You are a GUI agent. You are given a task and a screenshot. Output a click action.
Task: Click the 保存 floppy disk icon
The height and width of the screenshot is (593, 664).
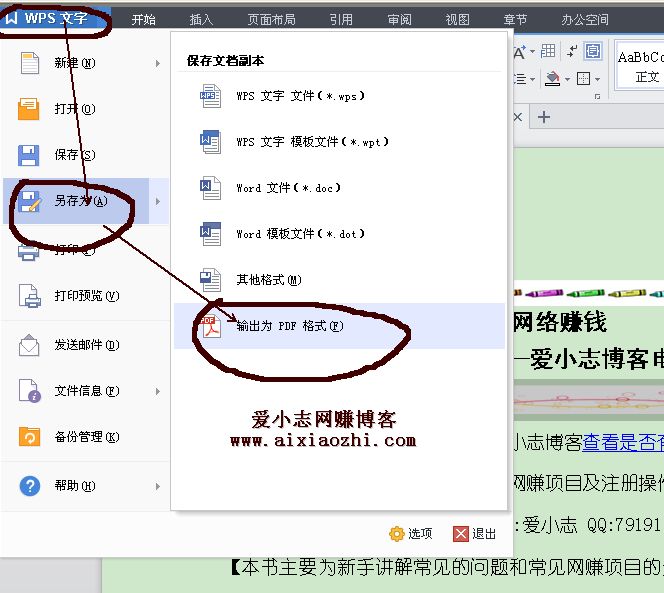coord(28,155)
